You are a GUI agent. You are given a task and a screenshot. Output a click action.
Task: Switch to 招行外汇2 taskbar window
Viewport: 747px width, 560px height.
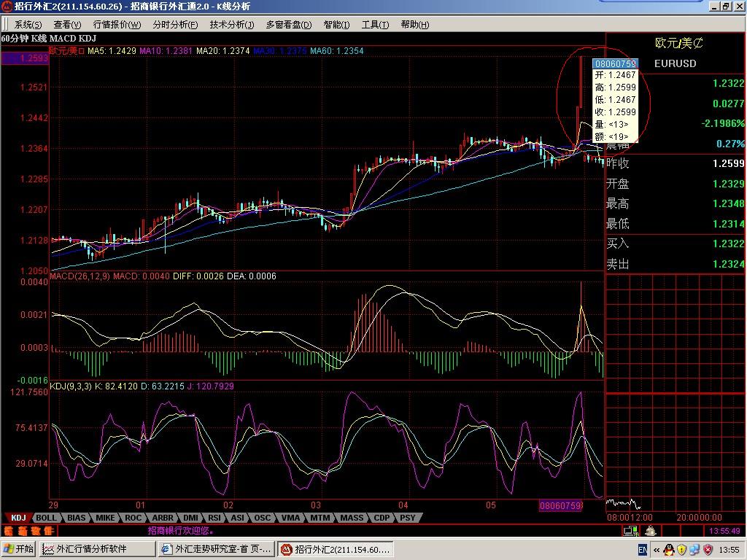click(x=336, y=549)
